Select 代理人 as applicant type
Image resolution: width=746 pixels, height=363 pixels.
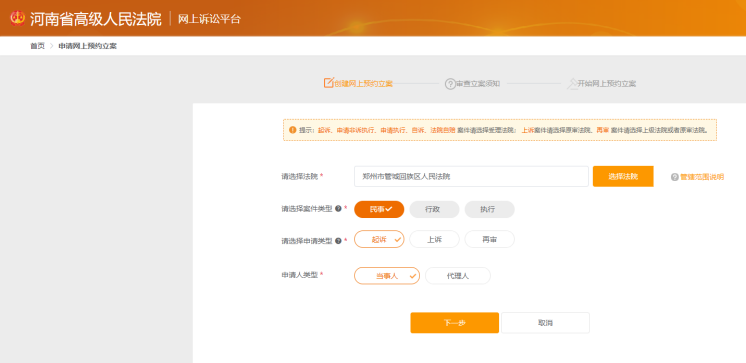pos(458,275)
